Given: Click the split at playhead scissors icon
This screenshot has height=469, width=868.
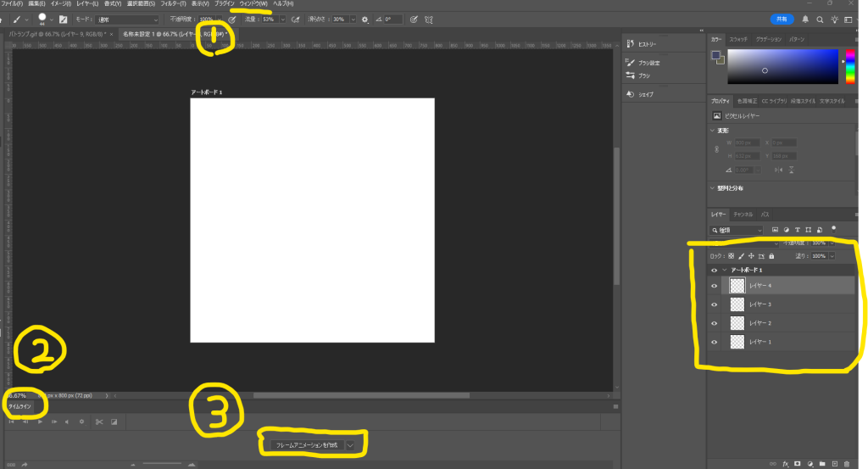Looking at the screenshot, I should (99, 422).
